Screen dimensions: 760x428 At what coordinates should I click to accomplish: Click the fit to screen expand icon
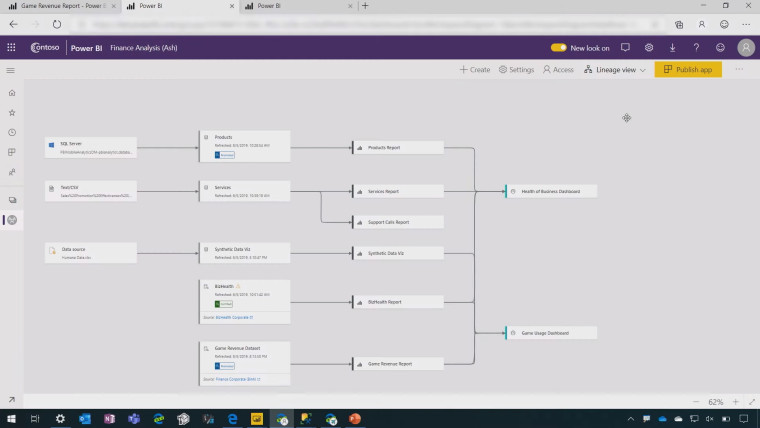(x=752, y=402)
